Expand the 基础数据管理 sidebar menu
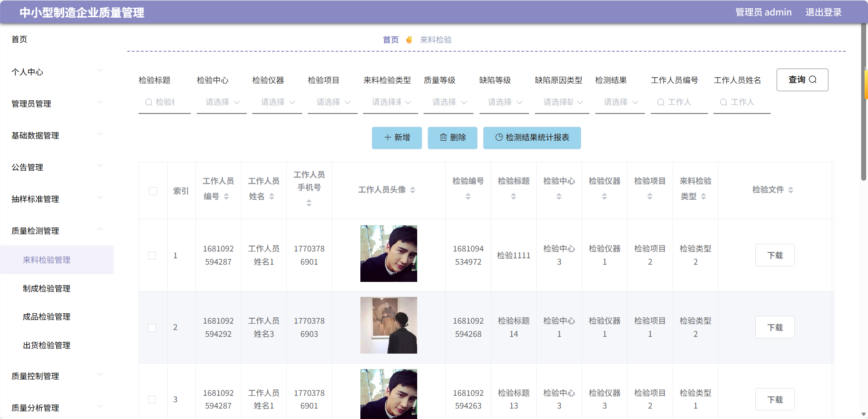The width and height of the screenshot is (868, 419). point(57,135)
